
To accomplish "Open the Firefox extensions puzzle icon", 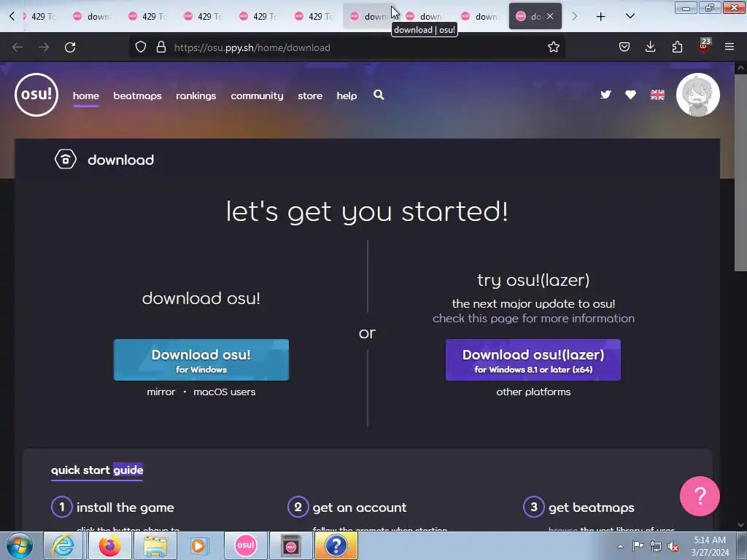I will (x=677, y=47).
